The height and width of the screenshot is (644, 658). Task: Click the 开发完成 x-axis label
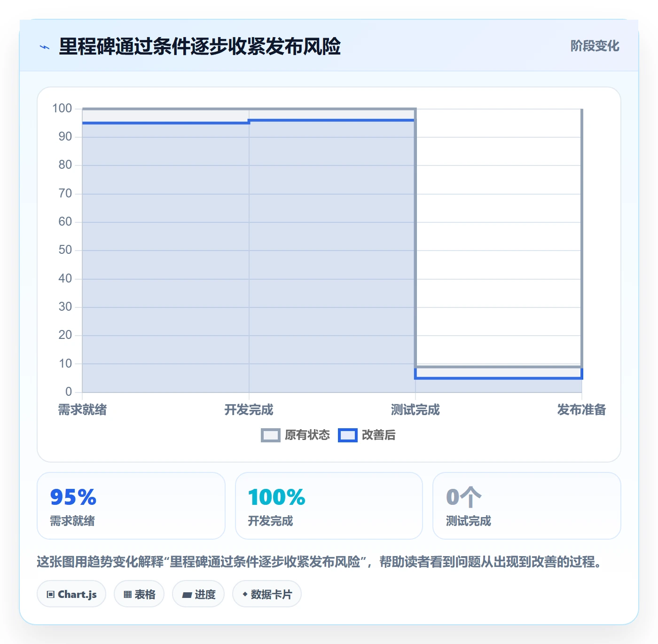(x=249, y=410)
